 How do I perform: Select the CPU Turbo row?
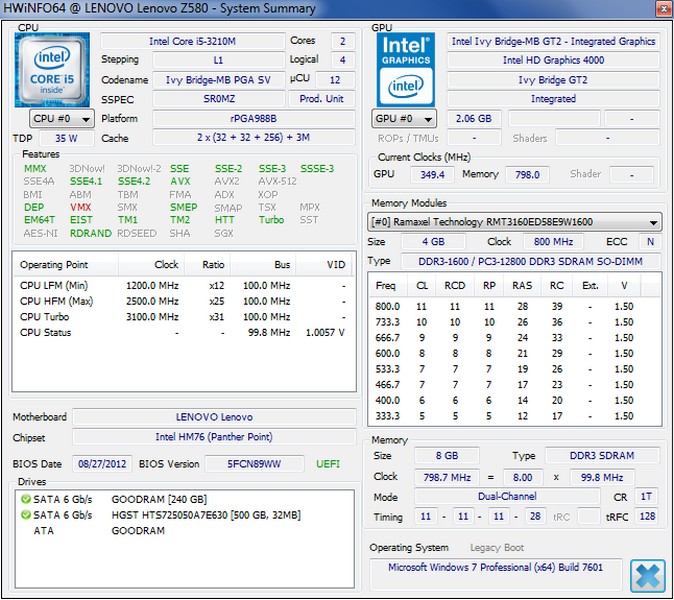click(183, 317)
